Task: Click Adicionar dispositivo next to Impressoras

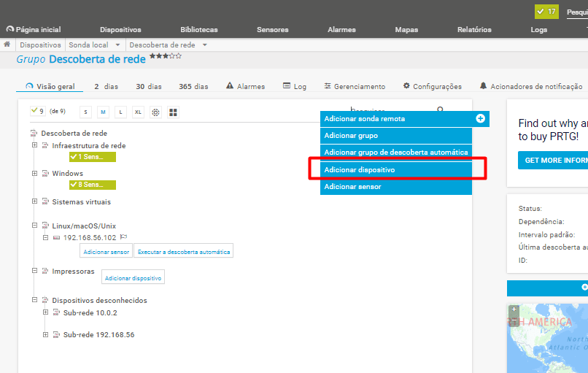Action: [x=133, y=278]
